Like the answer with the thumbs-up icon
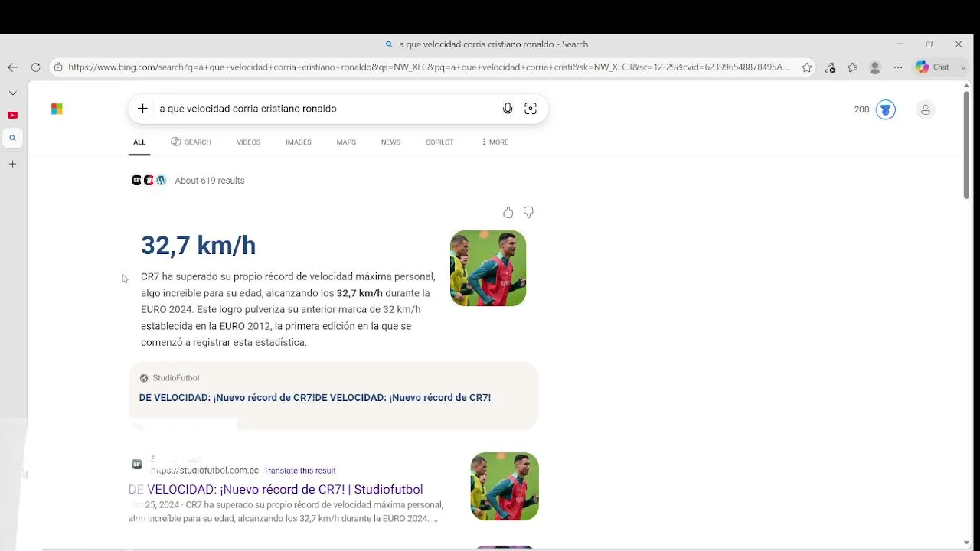Viewport: 980px width, 551px height. (x=508, y=212)
